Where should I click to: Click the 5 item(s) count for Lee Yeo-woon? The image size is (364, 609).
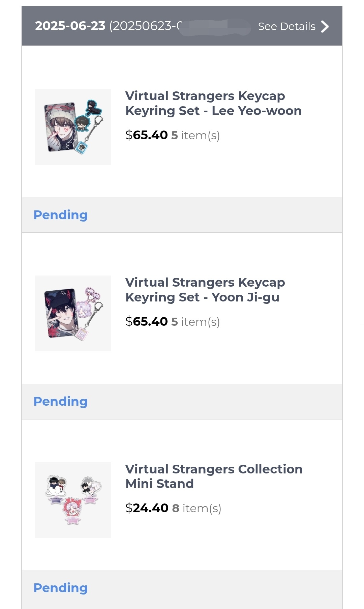click(195, 136)
